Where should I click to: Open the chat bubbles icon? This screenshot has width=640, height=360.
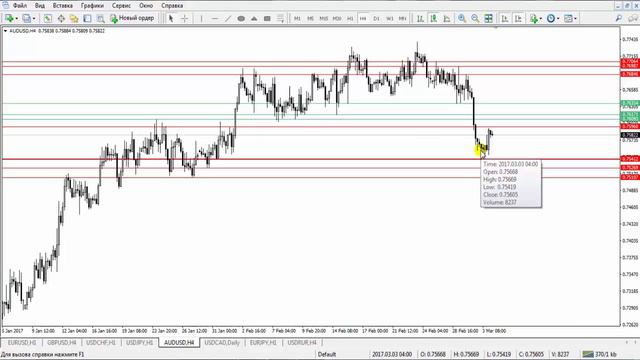(x=633, y=18)
